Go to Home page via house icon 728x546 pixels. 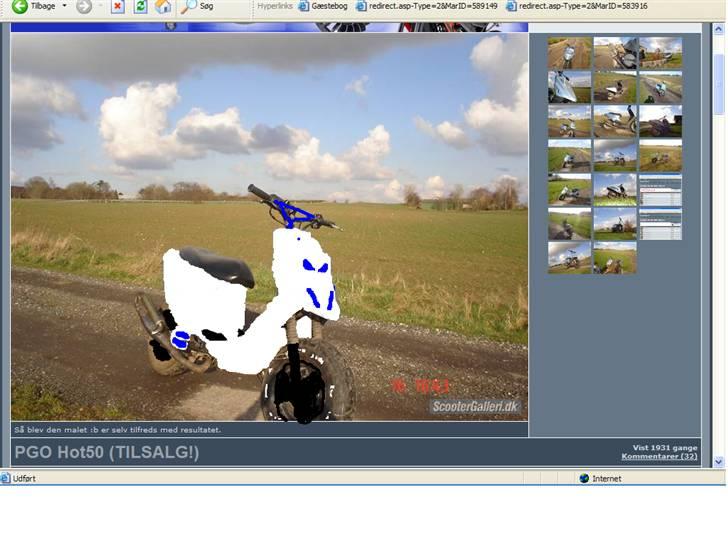(163, 6)
